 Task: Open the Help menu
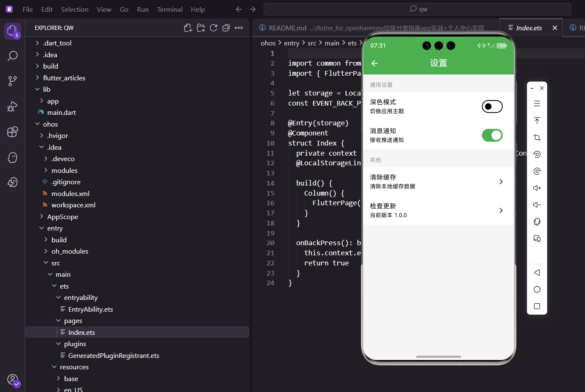[198, 9]
